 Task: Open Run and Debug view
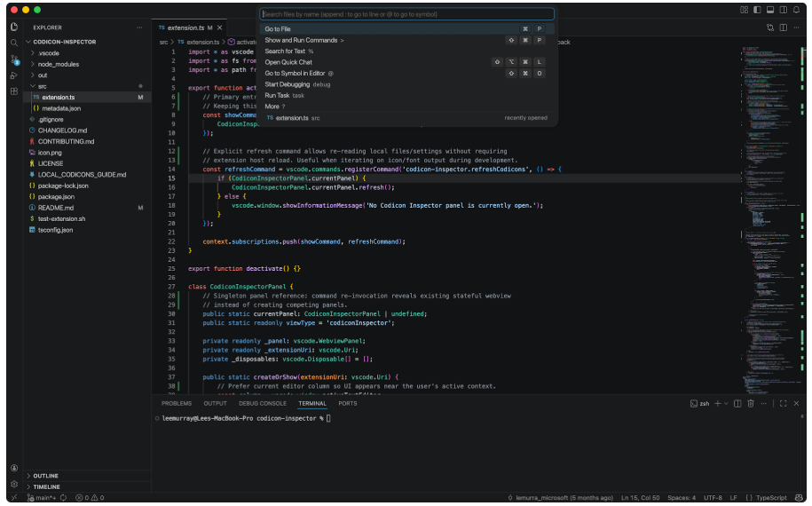point(14,75)
